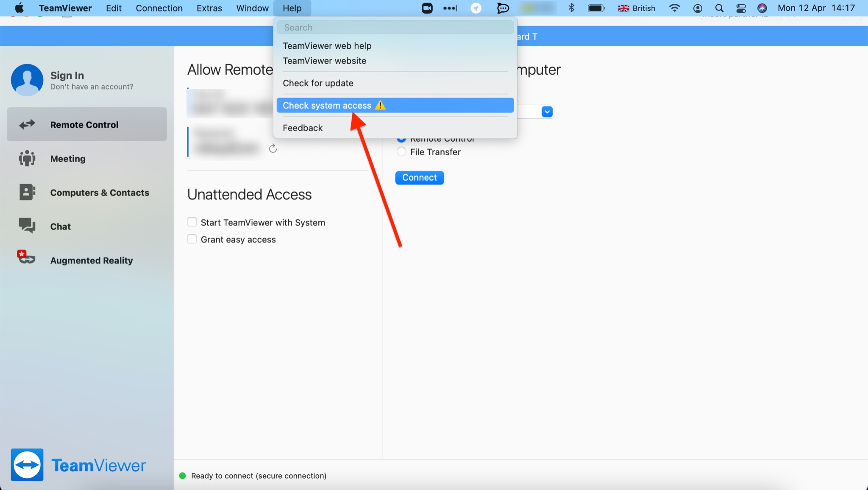Image resolution: width=868 pixels, height=490 pixels.
Task: Refresh the password with circular arrow icon
Action: pyautogui.click(x=273, y=148)
